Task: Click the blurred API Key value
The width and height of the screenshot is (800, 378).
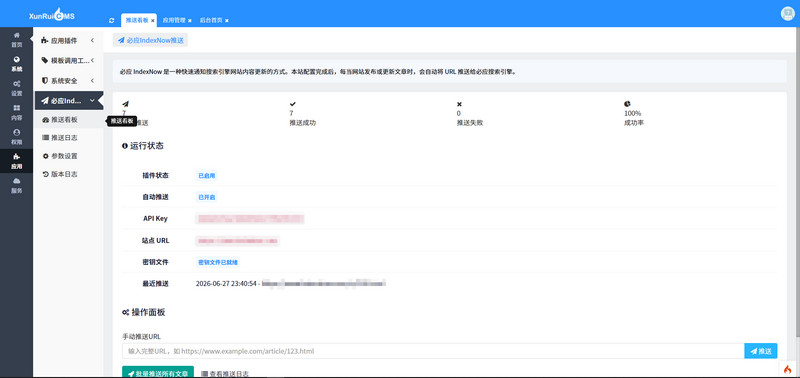Action: [250, 219]
